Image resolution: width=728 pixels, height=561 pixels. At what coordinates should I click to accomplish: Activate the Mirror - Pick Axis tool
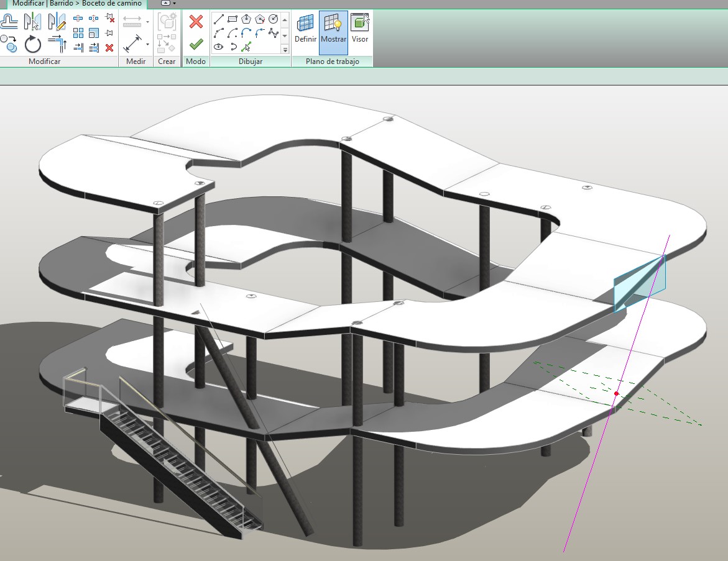32,22
